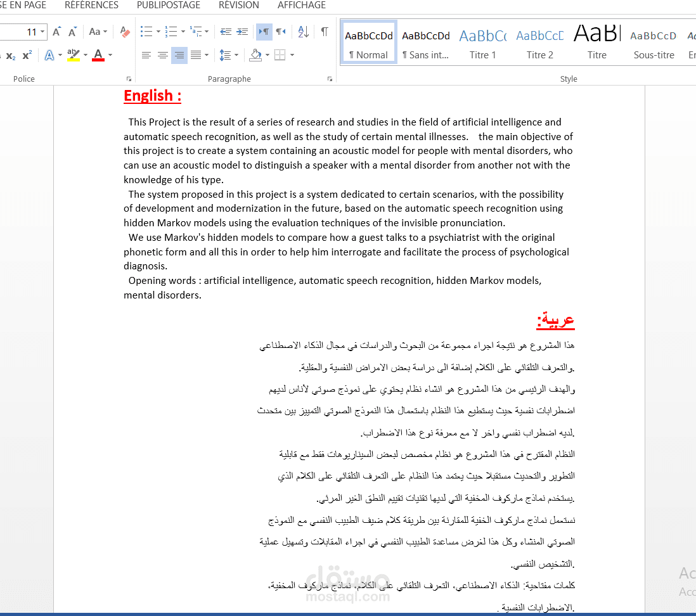The height and width of the screenshot is (616, 696).
Task: Expand the numbering style arrow
Action: [x=183, y=32]
